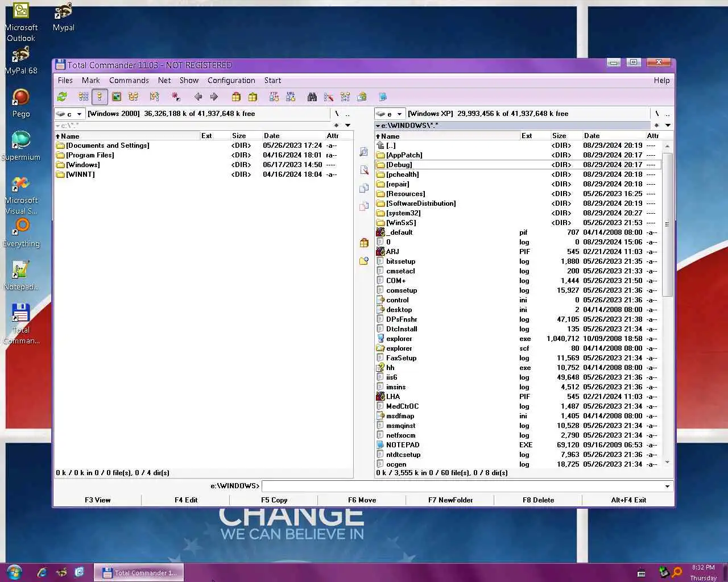Click the right panel scroll down arrow
The height and width of the screenshot is (582, 728).
click(667, 463)
